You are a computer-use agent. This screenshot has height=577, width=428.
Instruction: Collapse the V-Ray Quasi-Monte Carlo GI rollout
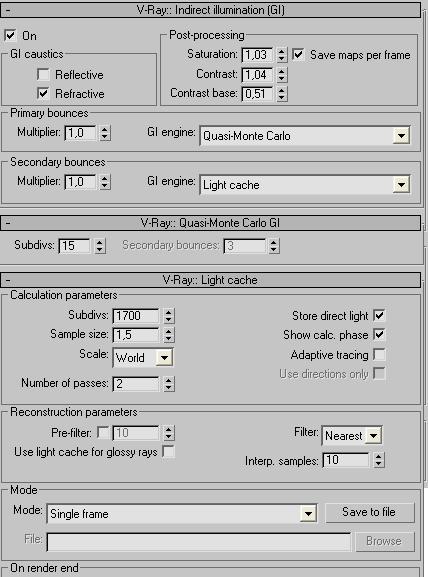210,223
